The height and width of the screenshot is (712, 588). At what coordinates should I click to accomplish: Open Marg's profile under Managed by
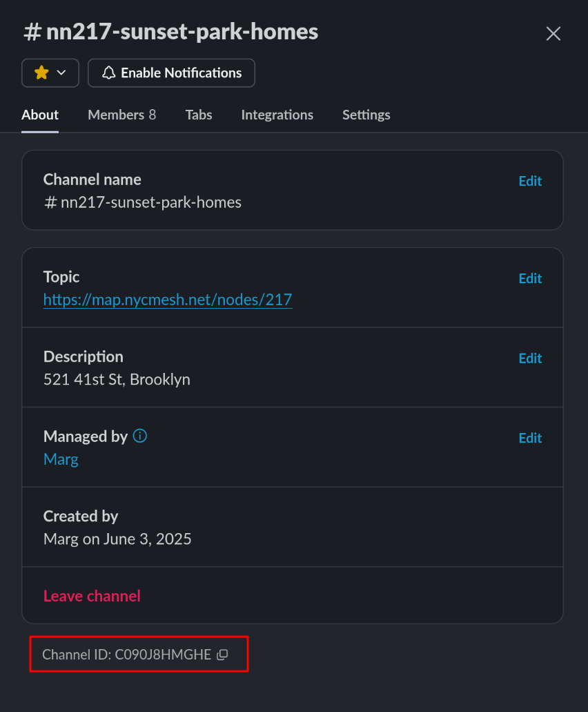tap(61, 459)
